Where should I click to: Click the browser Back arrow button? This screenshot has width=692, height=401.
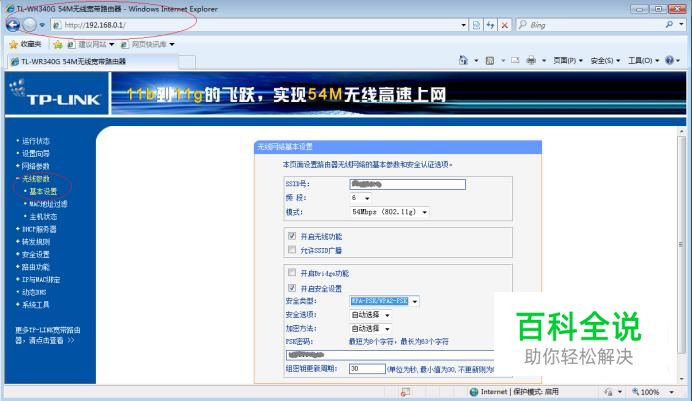click(x=13, y=25)
